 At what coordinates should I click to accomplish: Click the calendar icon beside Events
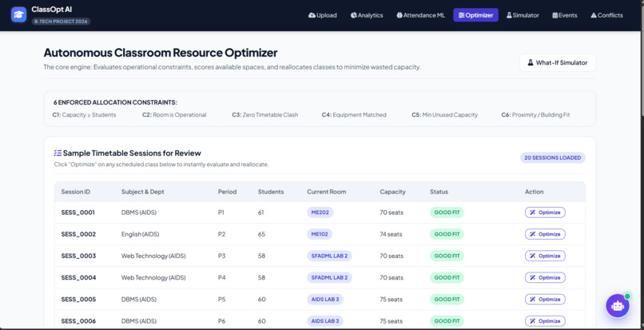click(x=555, y=15)
